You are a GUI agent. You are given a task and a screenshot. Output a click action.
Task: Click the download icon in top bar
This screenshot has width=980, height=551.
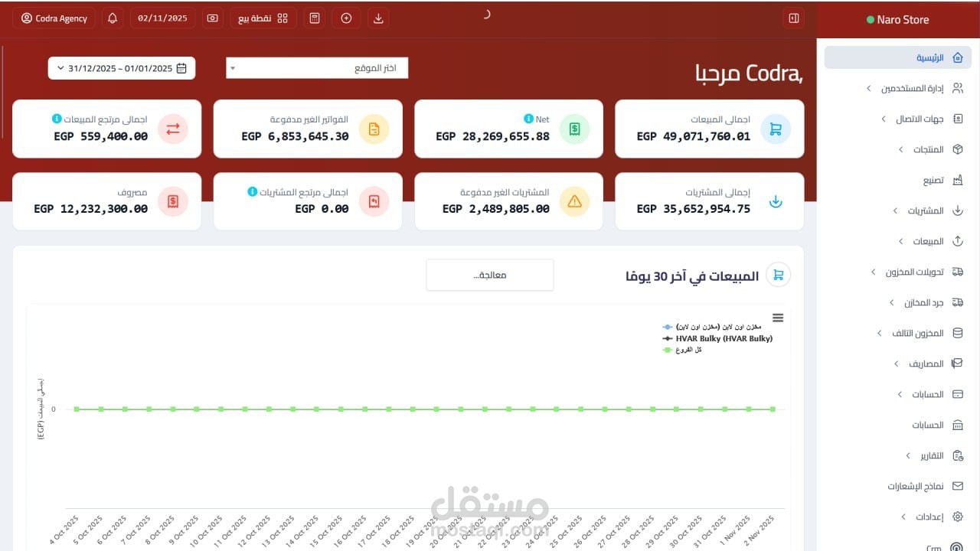[x=378, y=18]
